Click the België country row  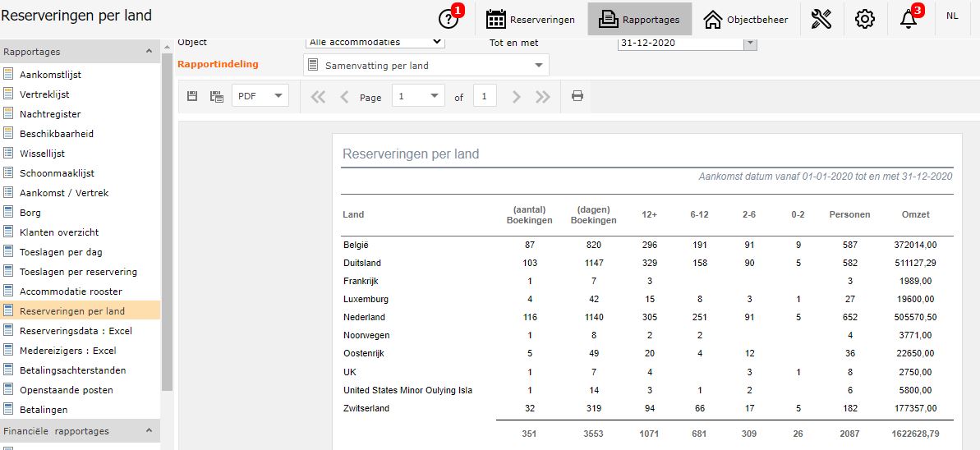tap(647, 245)
